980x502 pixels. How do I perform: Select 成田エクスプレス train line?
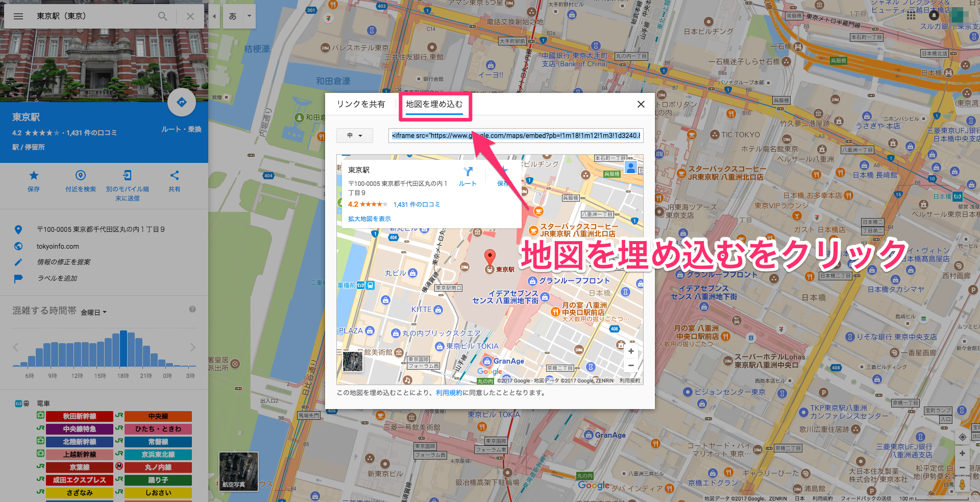pyautogui.click(x=79, y=480)
